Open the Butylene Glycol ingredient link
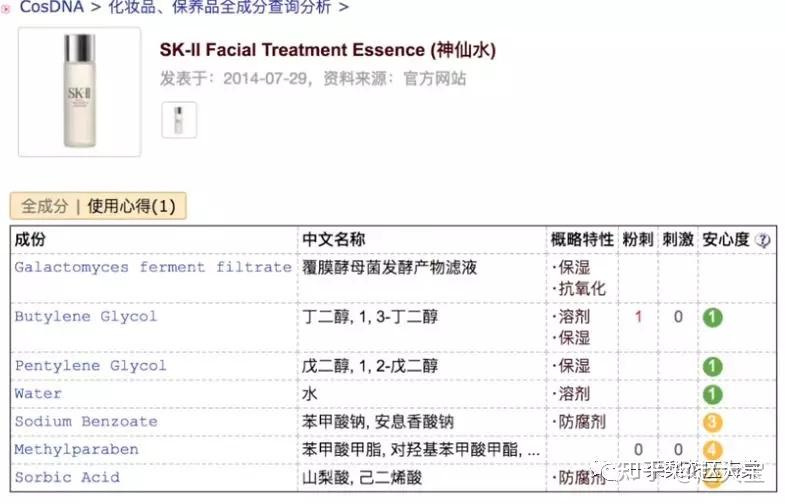The image size is (785, 504). pos(86,317)
